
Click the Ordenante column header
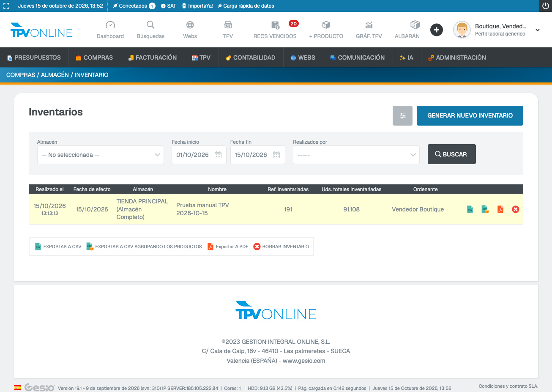pos(426,189)
